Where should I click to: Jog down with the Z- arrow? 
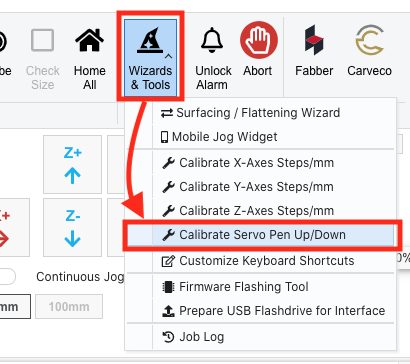tap(72, 228)
